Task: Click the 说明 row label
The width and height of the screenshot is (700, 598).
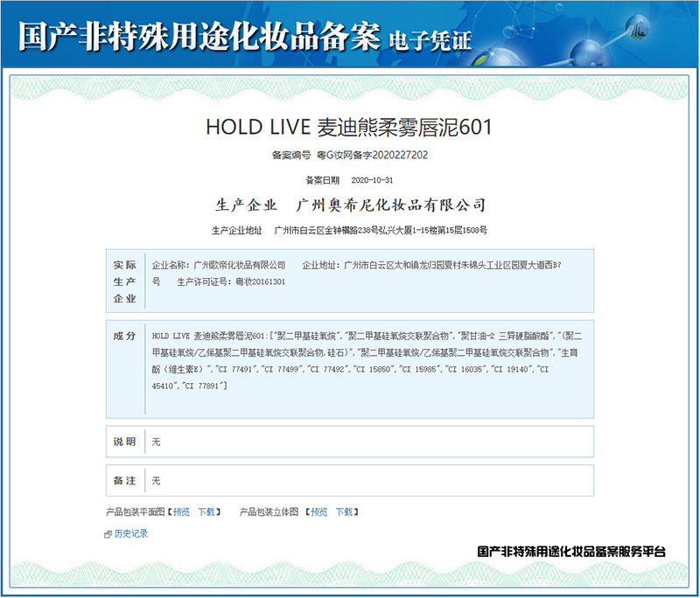Action: pos(124,442)
